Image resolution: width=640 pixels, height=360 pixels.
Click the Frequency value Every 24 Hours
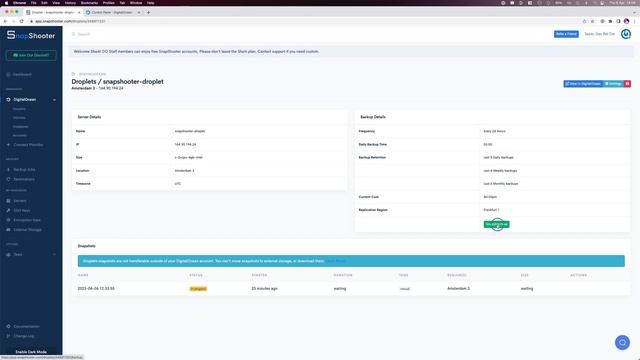(494, 131)
